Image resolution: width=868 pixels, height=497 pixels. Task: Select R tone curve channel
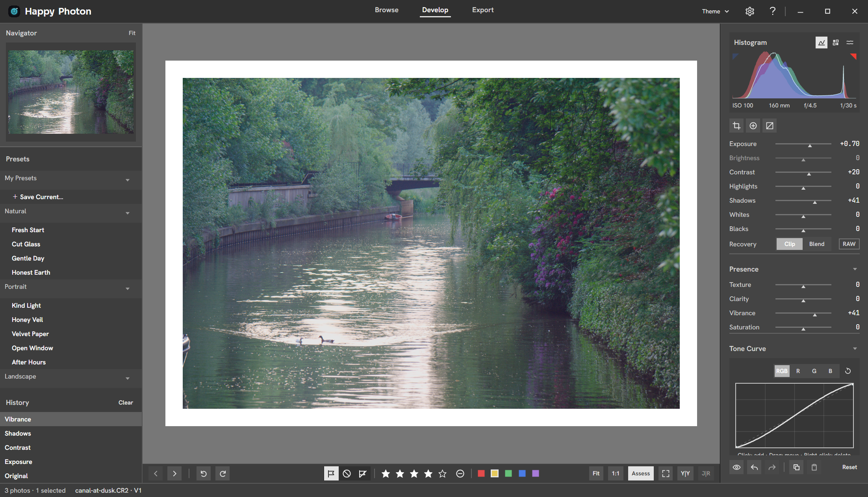798,371
